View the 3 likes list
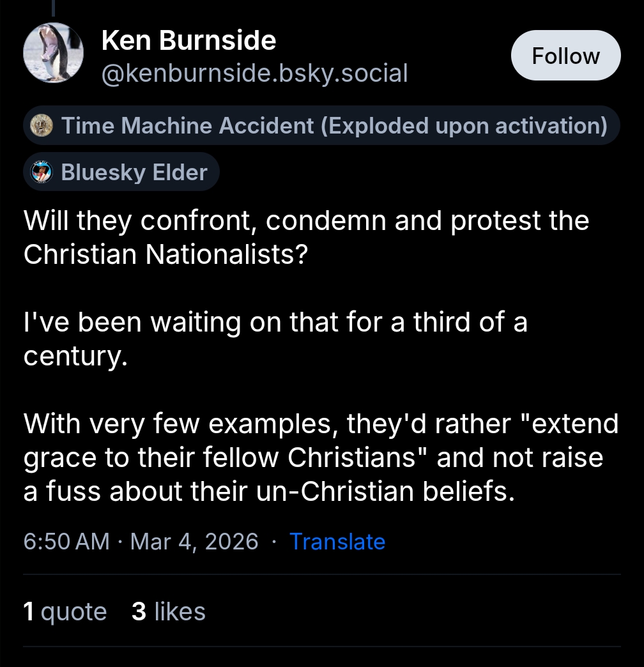This screenshot has height=667, width=644. (169, 611)
